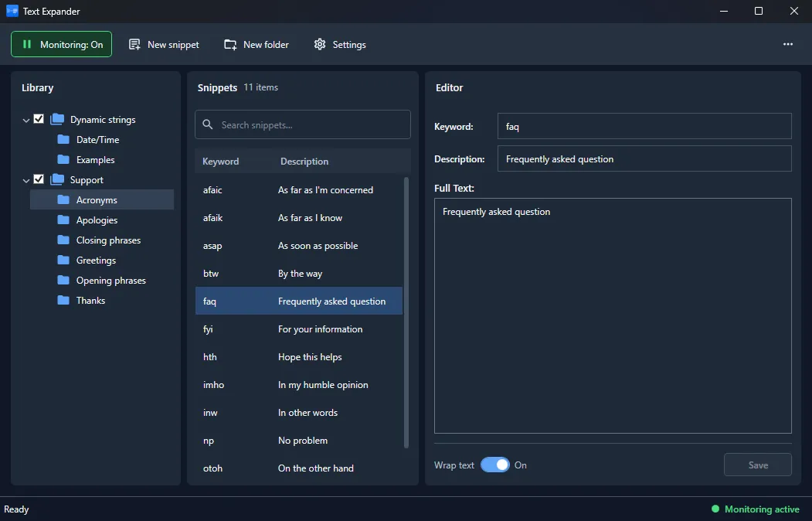Click the Save button
Screen dimensions: 812x521
click(758, 465)
